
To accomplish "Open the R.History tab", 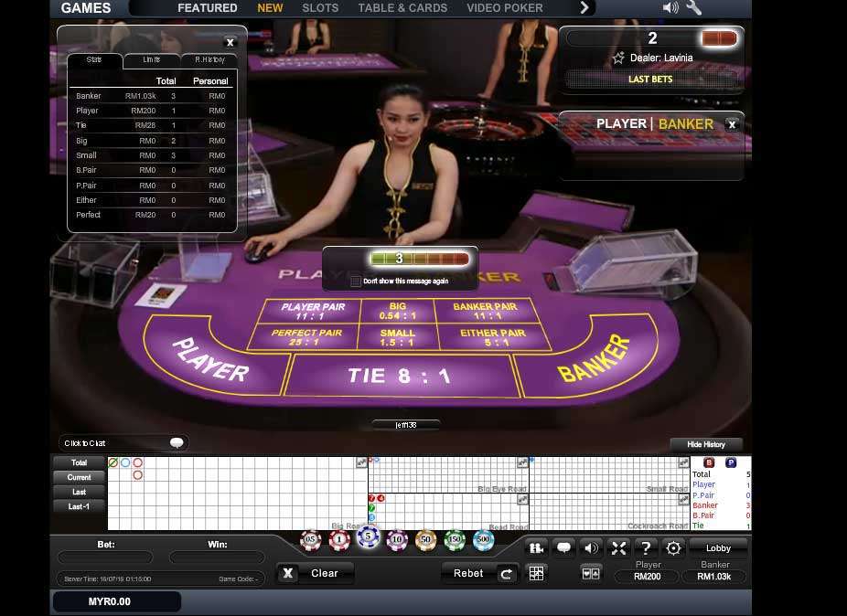I will [x=209, y=60].
